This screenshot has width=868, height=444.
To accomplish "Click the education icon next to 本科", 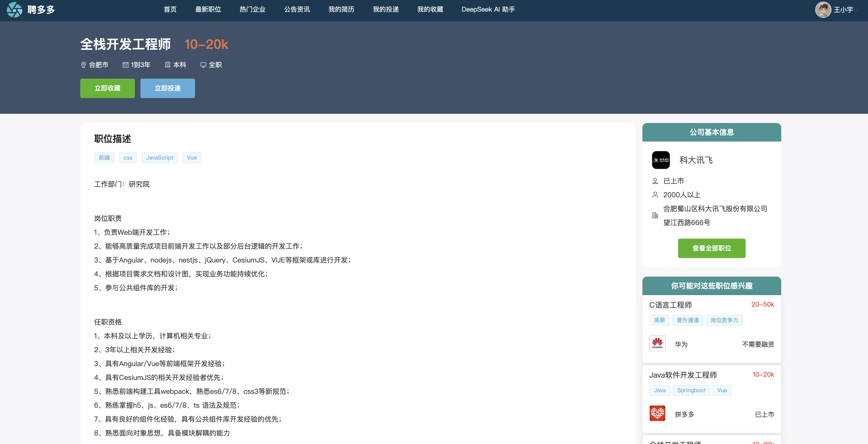I will pyautogui.click(x=167, y=65).
